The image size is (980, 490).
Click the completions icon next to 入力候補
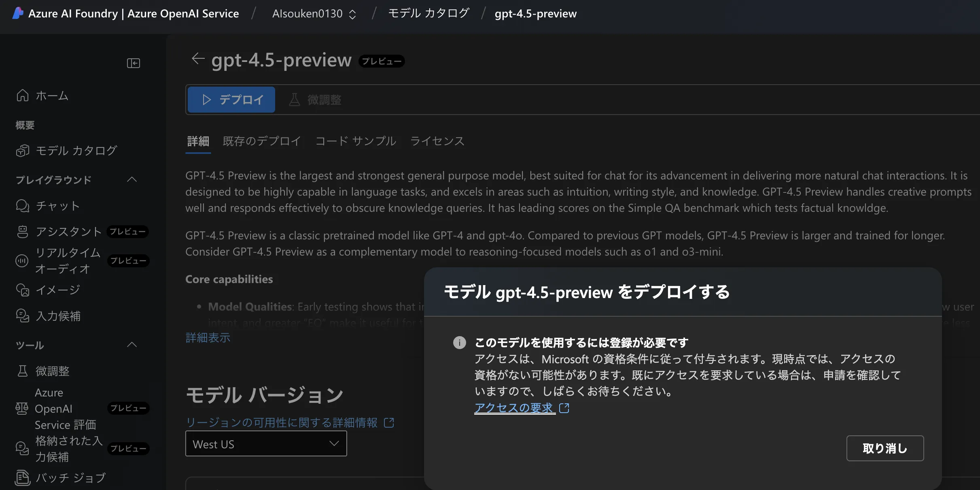[x=23, y=316]
